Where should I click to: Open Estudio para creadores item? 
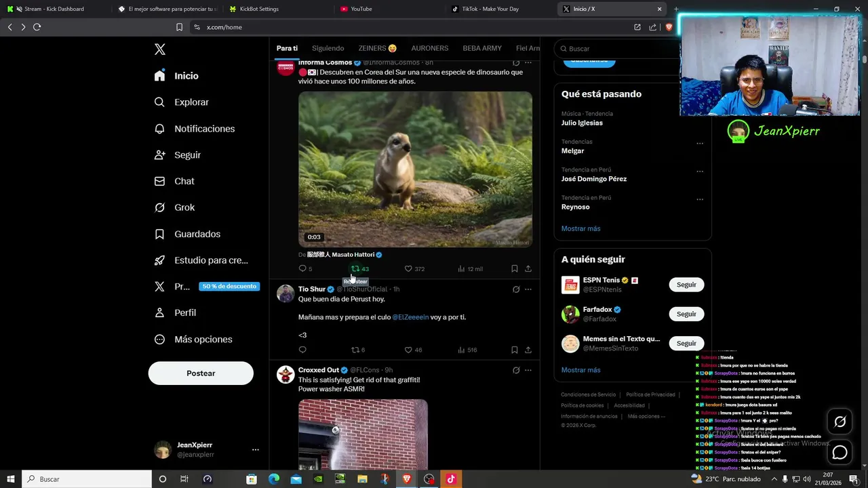tap(201, 260)
